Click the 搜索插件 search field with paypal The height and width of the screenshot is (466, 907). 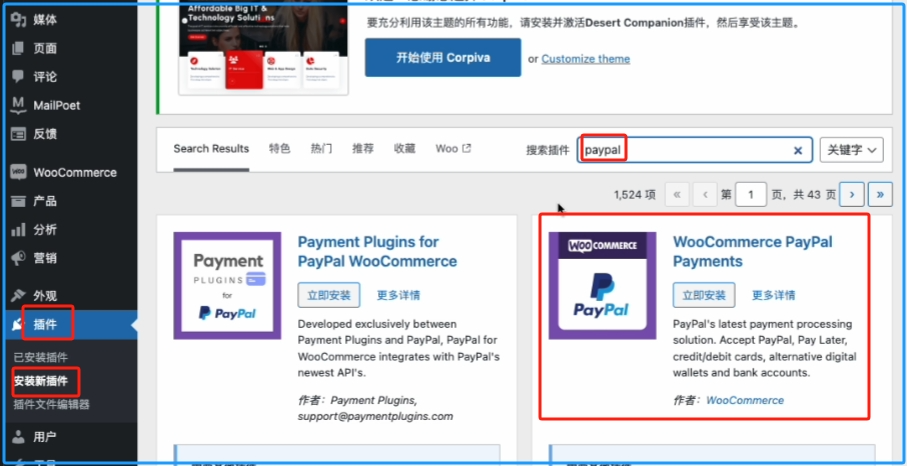694,150
